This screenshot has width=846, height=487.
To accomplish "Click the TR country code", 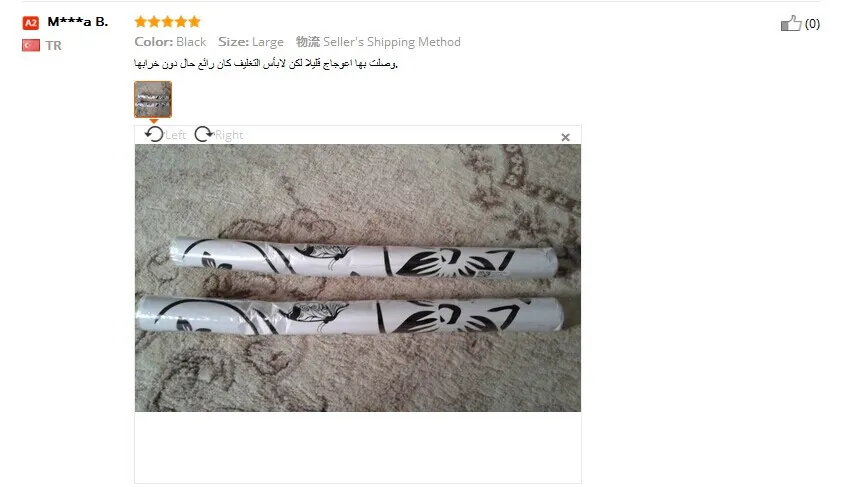I will [53, 46].
